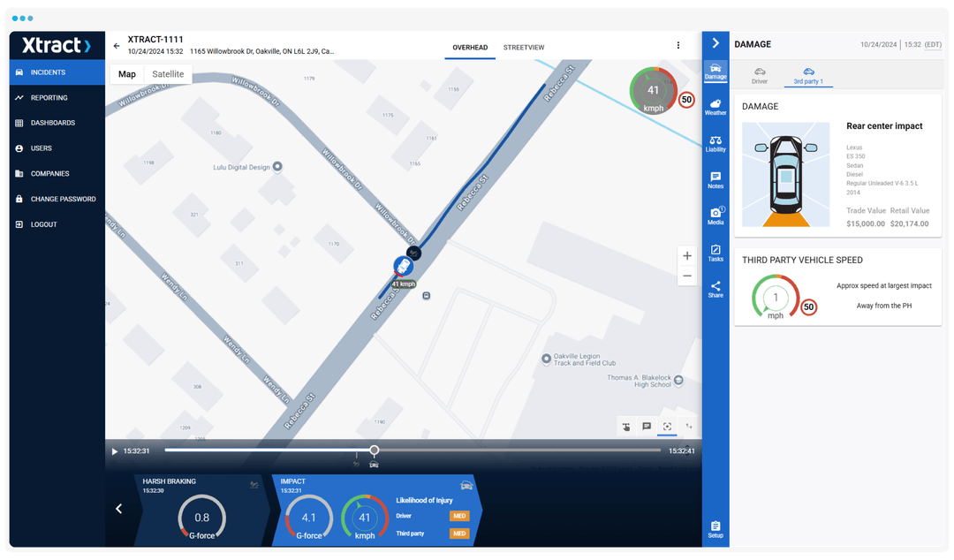The image size is (954, 560).
Task: Jump to harsh braking marker on timeline
Action: point(357,465)
